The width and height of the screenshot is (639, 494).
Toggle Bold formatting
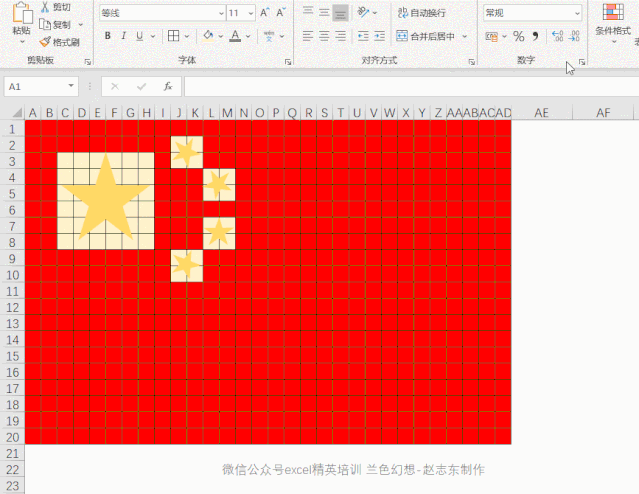(108, 36)
